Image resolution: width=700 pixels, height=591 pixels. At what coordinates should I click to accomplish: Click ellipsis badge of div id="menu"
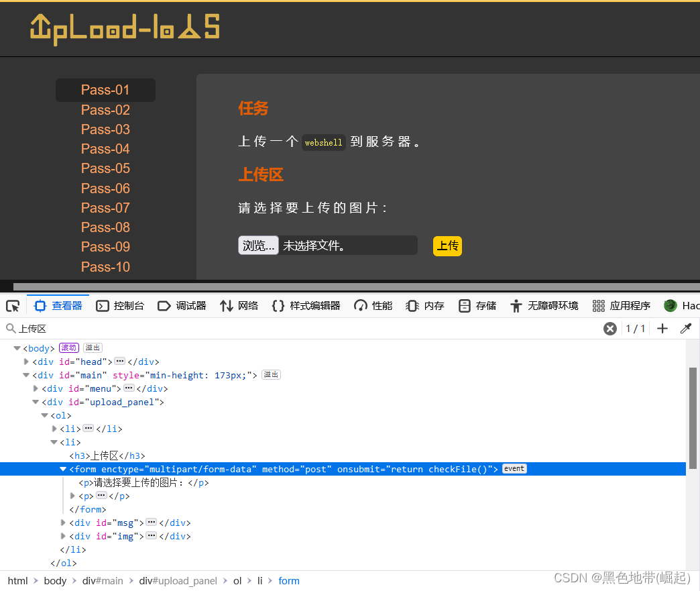tap(129, 388)
